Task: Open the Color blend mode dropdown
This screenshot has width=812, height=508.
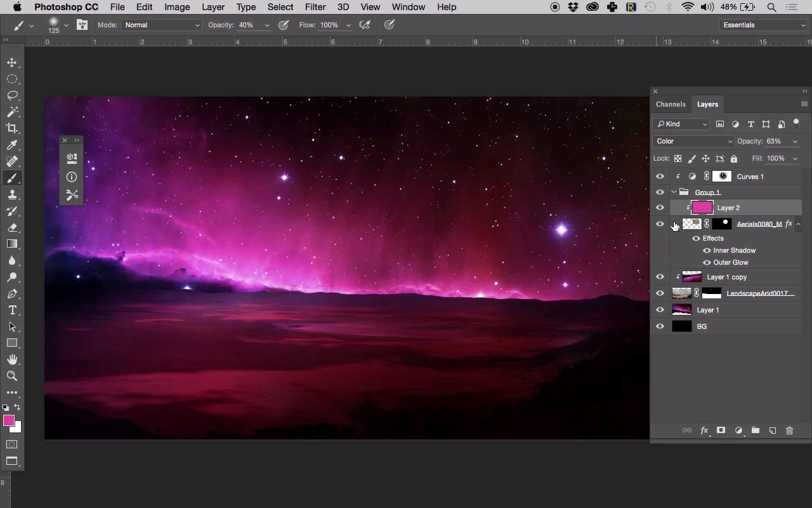Action: point(693,141)
